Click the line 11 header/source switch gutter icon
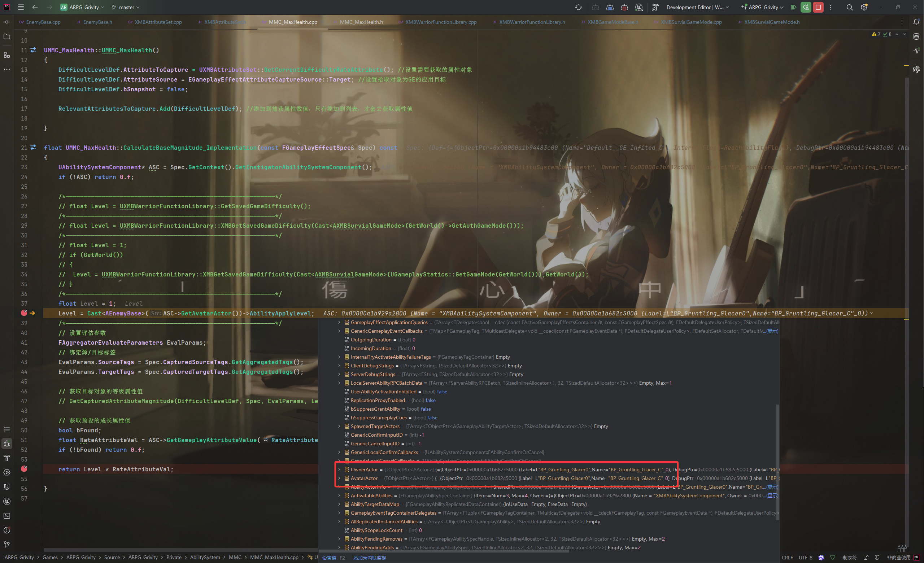The image size is (924, 563). coord(33,50)
